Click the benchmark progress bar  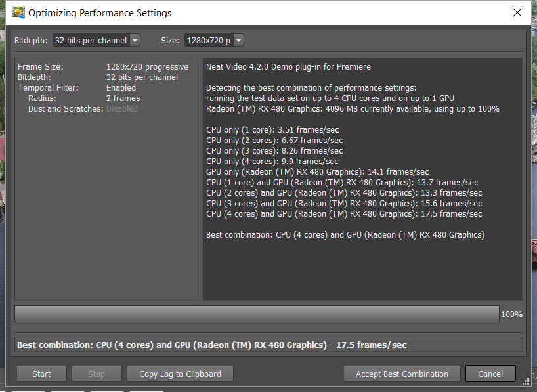coord(257,314)
